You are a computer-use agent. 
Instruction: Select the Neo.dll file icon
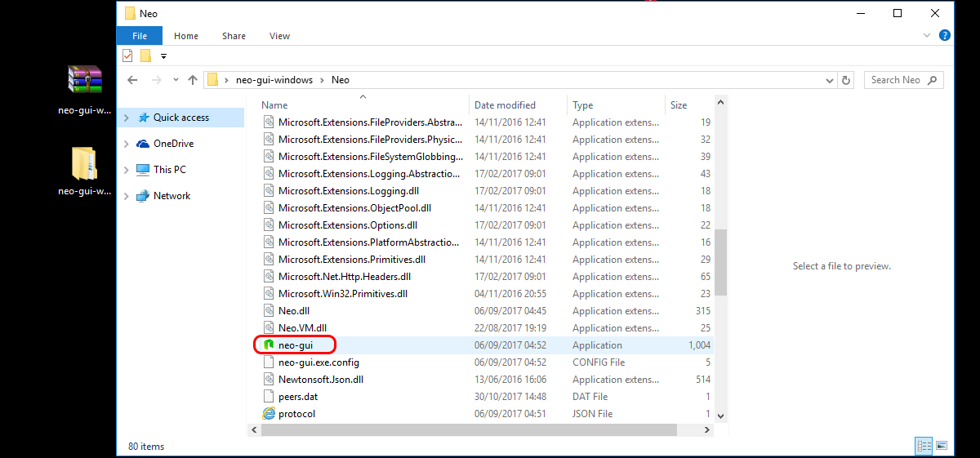pyautogui.click(x=269, y=311)
